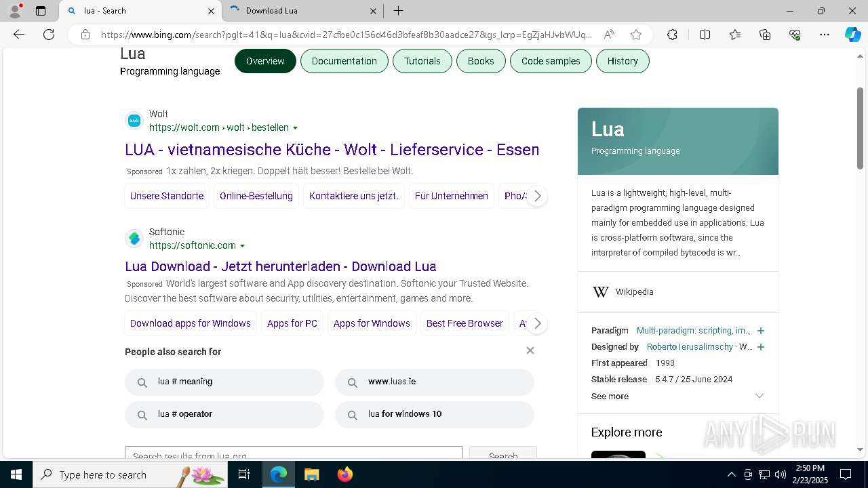Reload the page with refresh icon
Viewport: 868px width, 488px height.
49,35
